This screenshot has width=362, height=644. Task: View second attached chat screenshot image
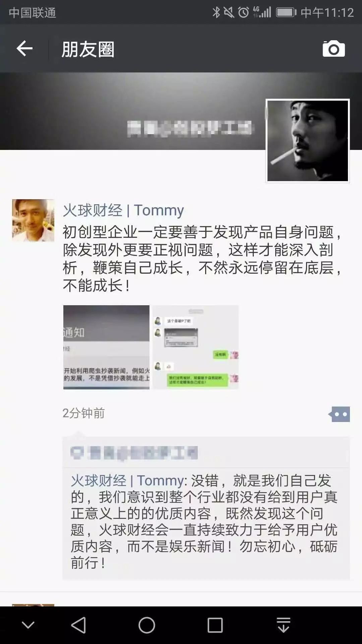pos(196,347)
